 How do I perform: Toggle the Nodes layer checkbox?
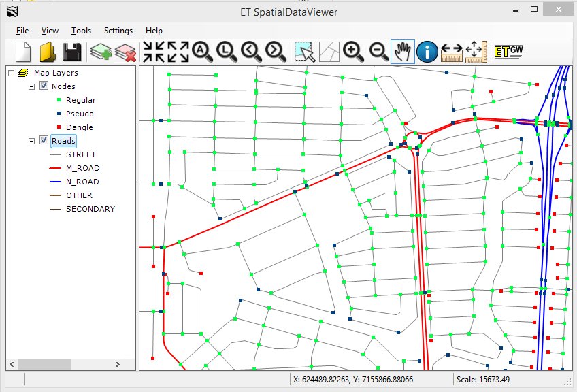(x=44, y=86)
